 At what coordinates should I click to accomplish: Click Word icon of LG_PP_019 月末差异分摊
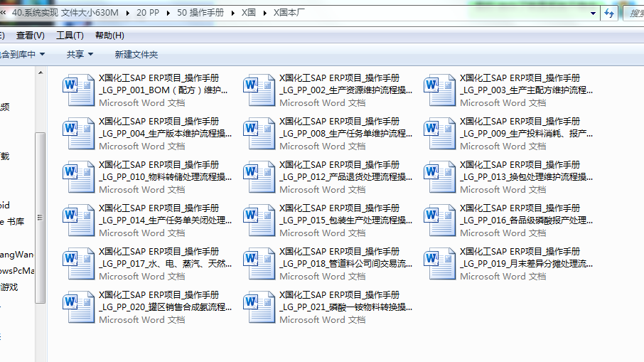coord(439,264)
